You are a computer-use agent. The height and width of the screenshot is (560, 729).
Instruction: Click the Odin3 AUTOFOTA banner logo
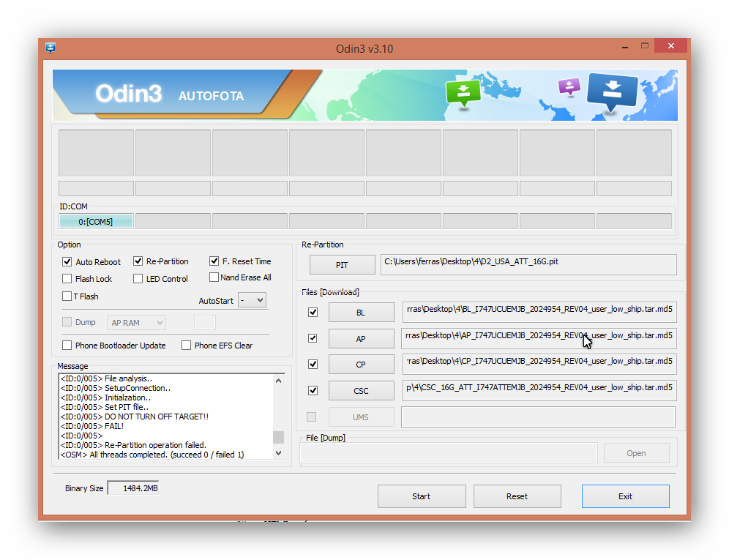[170, 94]
